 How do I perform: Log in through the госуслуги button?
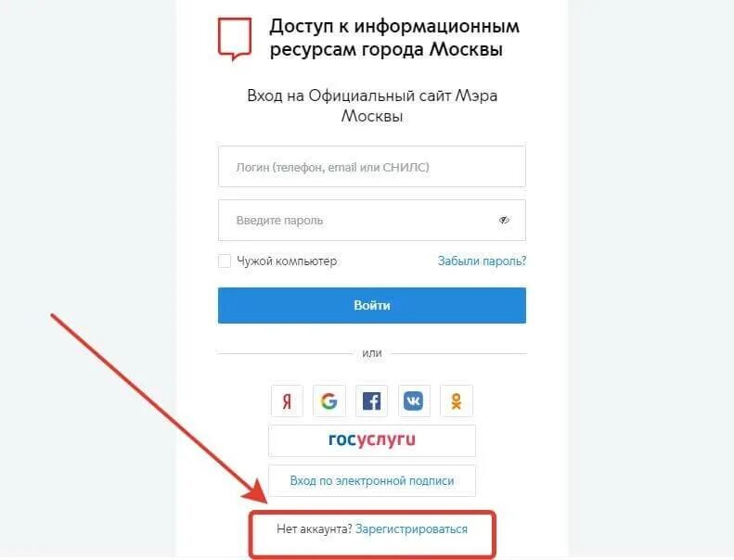pyautogui.click(x=372, y=440)
